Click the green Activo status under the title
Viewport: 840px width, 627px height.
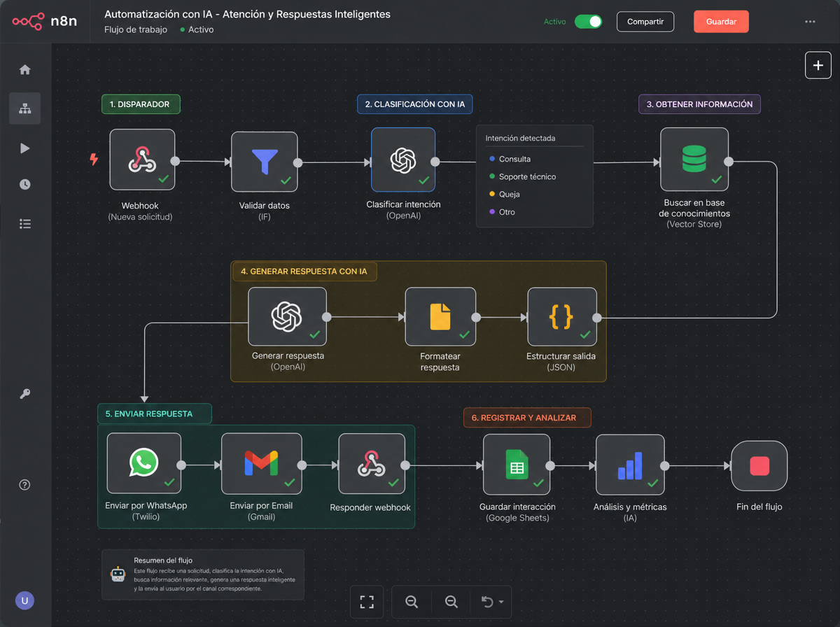(x=197, y=30)
